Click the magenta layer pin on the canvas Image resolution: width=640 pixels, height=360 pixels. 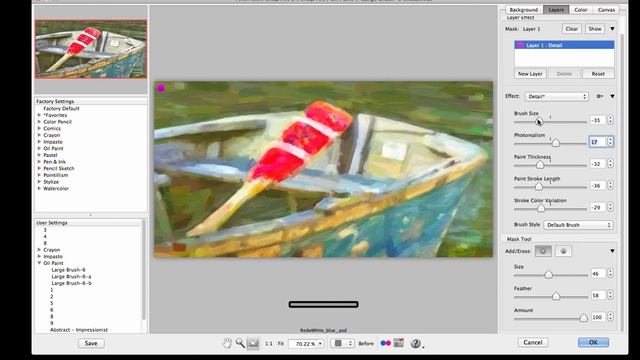click(x=161, y=88)
